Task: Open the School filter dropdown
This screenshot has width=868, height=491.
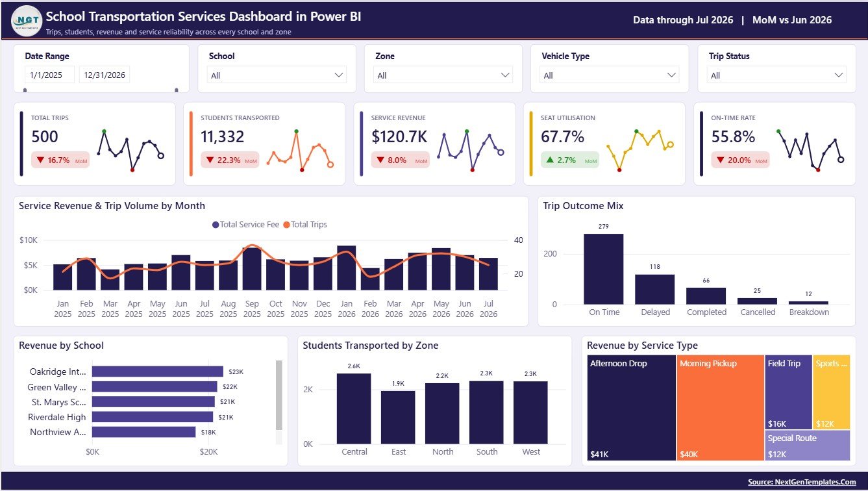Action: 277,75
